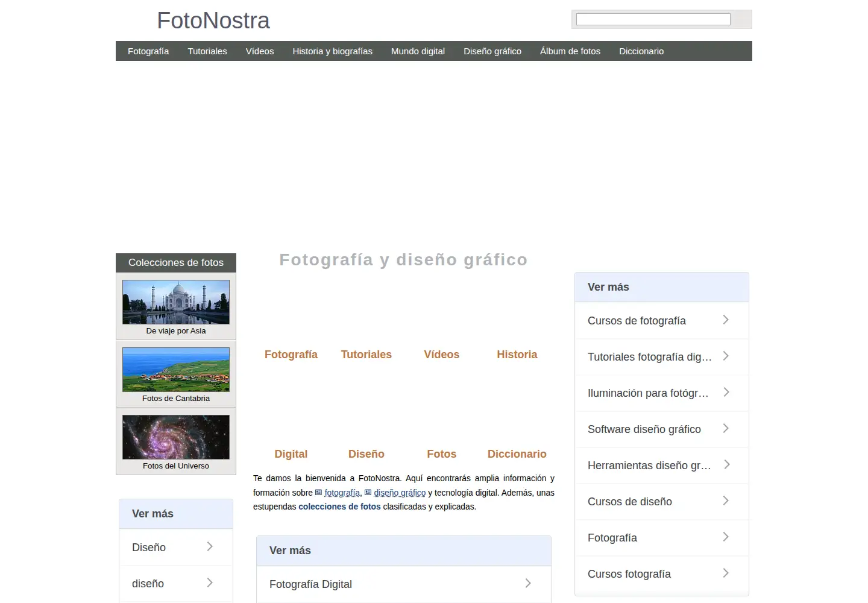
Task: Open Cursos de diseño text
Action: 630,502
